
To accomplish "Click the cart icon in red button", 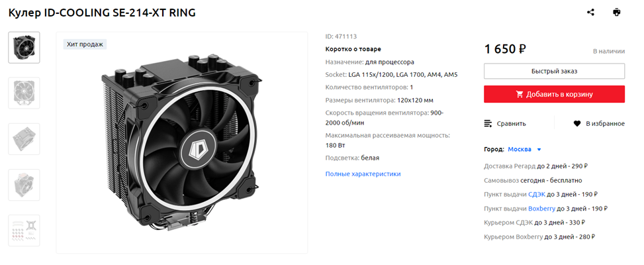I will coord(520,94).
